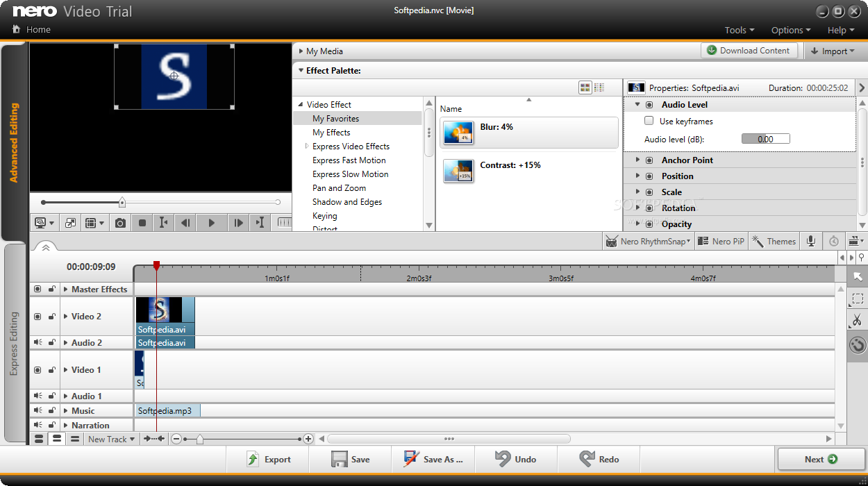Jump to the clip end marker button

coord(260,223)
